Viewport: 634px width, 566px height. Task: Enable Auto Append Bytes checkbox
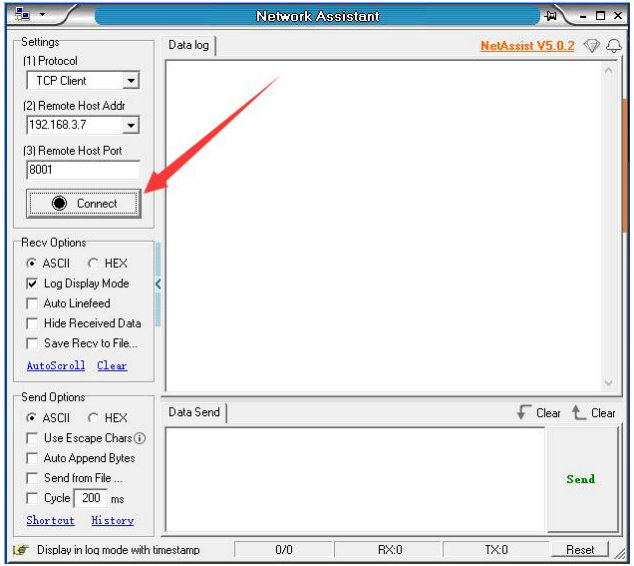click(33, 458)
